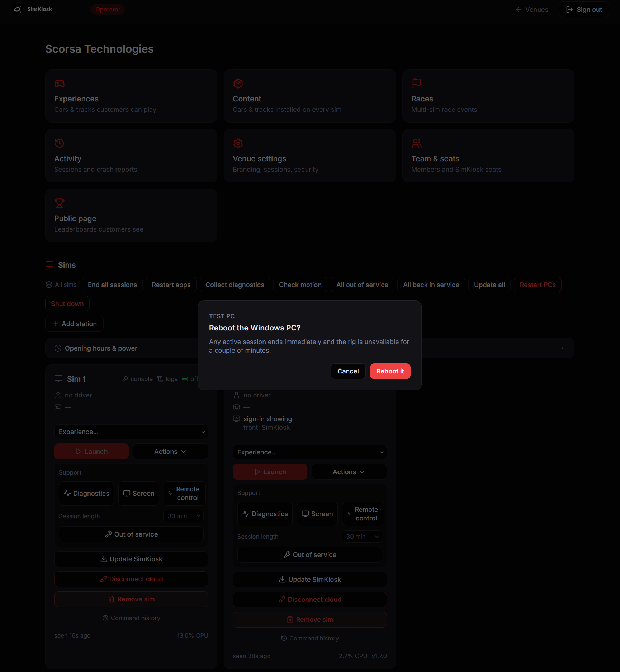Image resolution: width=620 pixels, height=672 pixels.
Task: Open second sim's Remote control
Action: (x=363, y=514)
